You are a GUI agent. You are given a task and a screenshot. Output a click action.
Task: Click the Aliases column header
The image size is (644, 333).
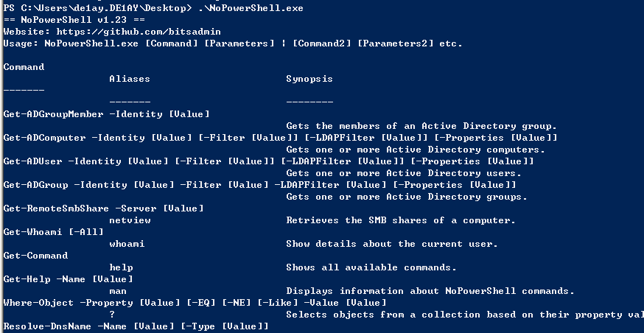(x=130, y=79)
